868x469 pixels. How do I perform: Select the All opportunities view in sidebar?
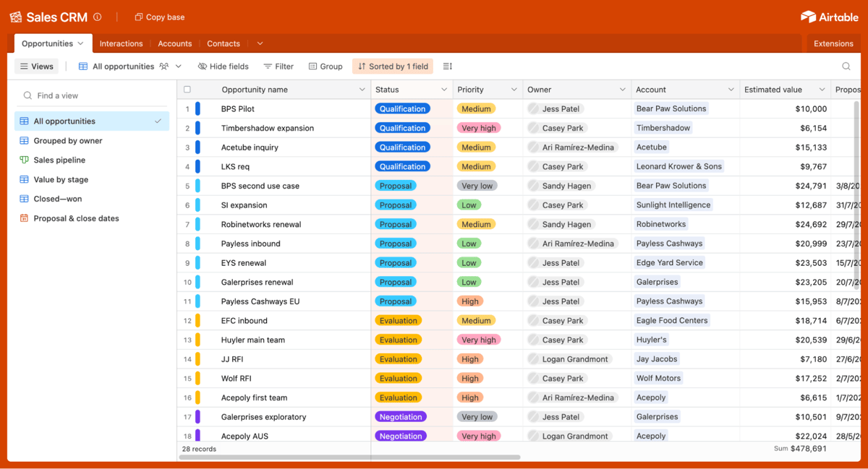pyautogui.click(x=92, y=121)
